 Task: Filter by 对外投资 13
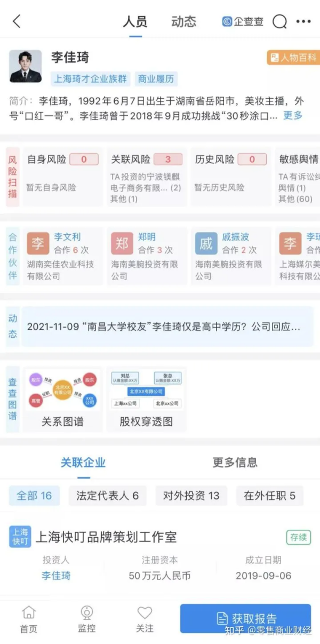pyautogui.click(x=191, y=496)
